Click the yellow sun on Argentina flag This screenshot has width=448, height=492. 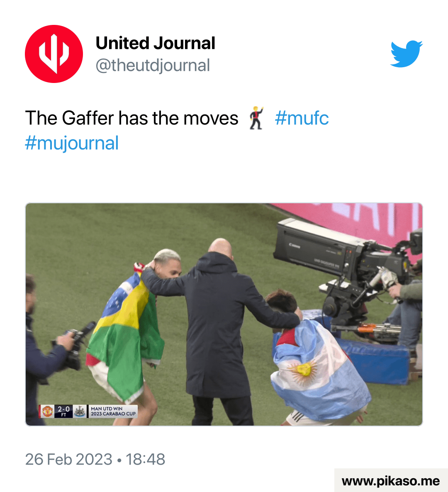[x=304, y=370]
